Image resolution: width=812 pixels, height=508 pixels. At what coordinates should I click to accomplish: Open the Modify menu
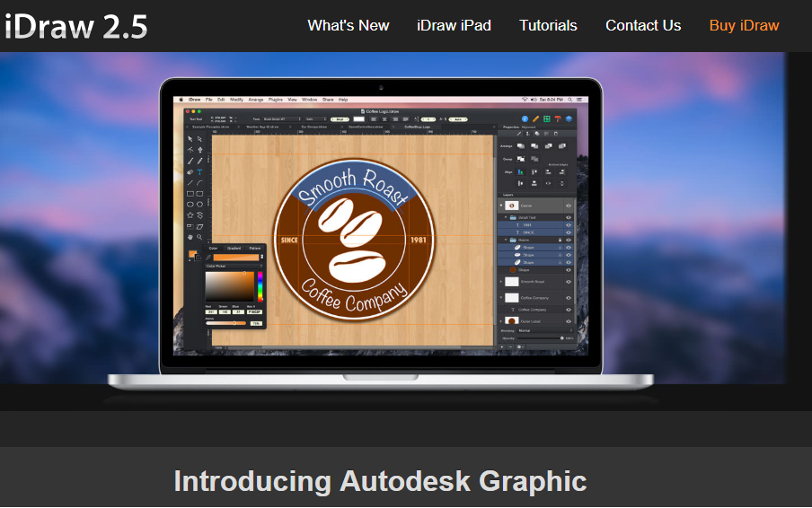pos(236,100)
